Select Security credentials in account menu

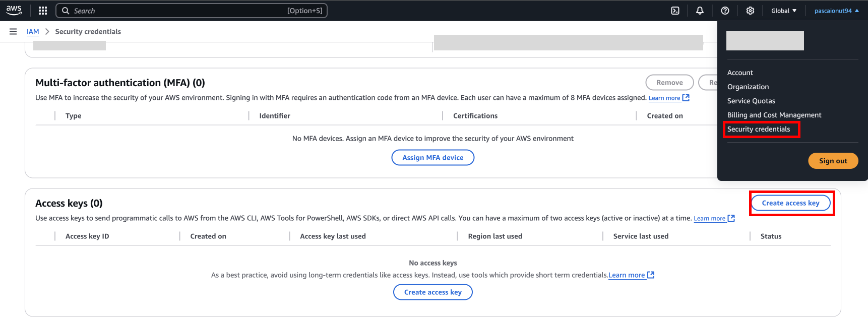(x=759, y=129)
